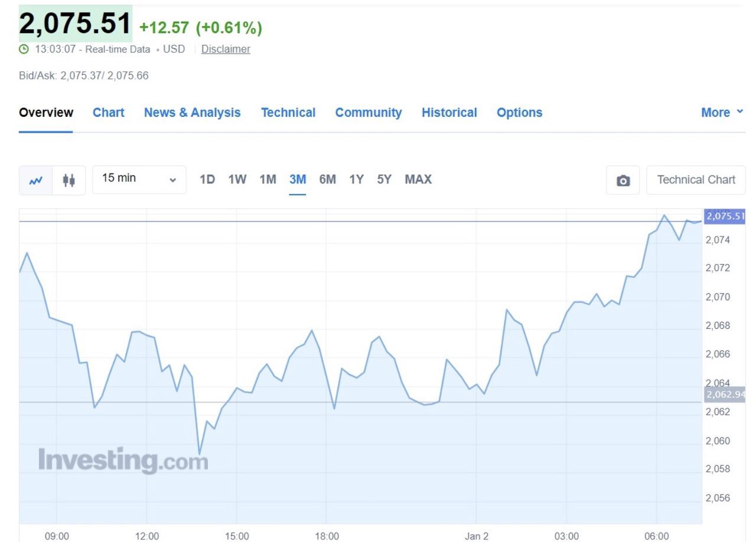Click the Real-time Data timestamp text
Viewport: 756px width, 542px height.
118,49
